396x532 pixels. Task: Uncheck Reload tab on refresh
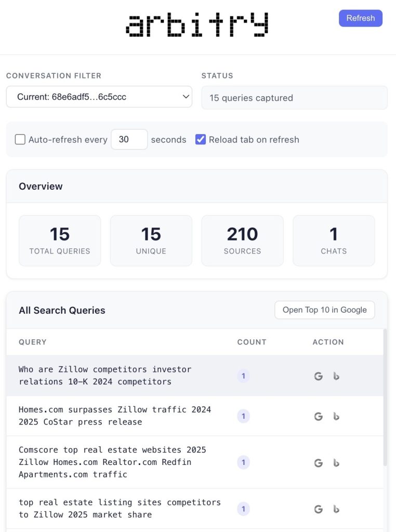tap(201, 139)
